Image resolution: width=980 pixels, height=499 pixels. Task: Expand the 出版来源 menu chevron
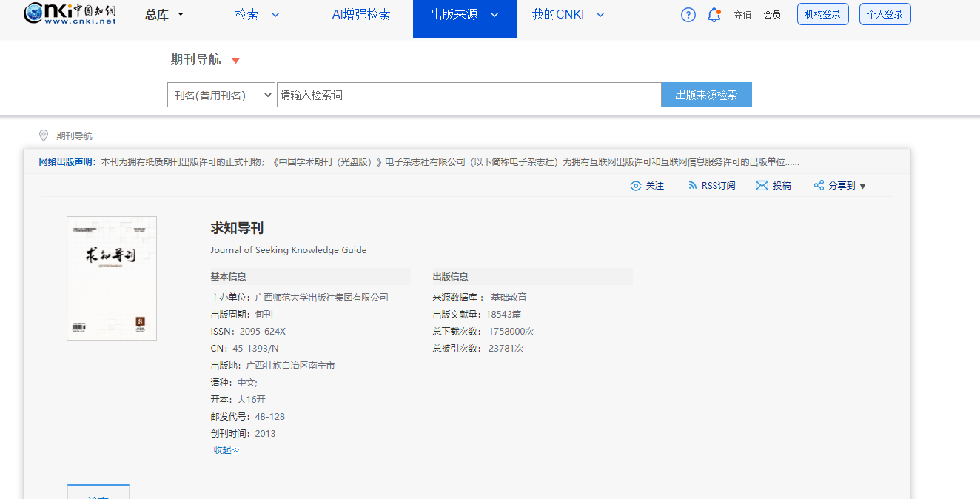(494, 15)
